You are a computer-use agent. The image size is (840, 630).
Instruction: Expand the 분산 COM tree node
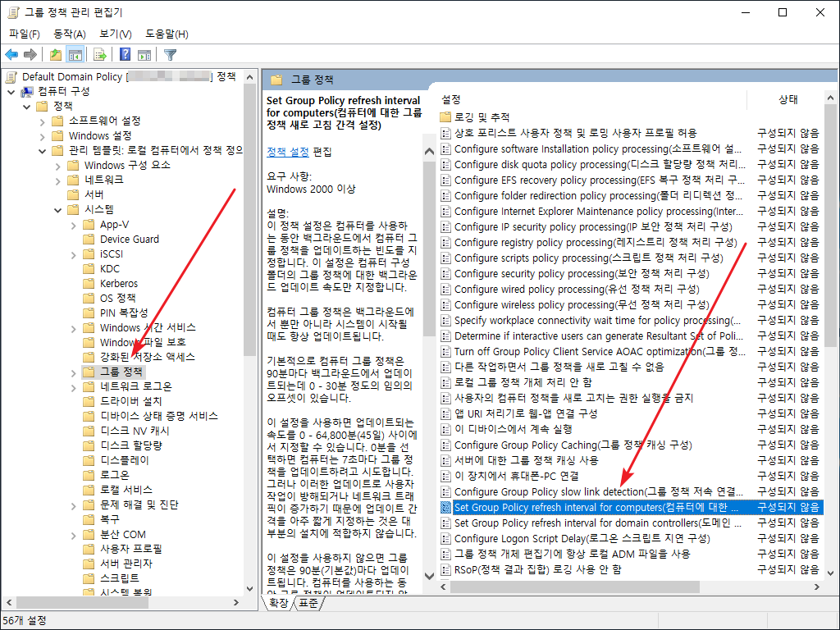pyautogui.click(x=73, y=535)
